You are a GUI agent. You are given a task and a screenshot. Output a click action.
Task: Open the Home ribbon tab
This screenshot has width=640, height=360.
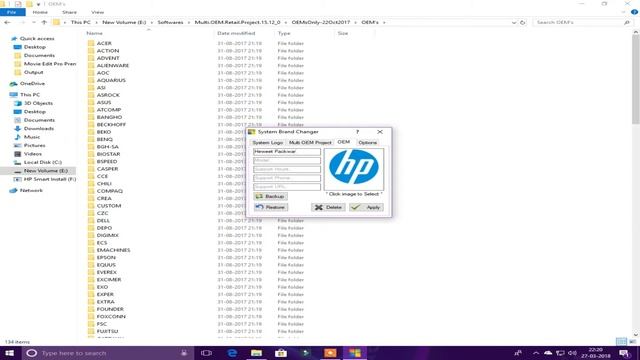point(40,12)
